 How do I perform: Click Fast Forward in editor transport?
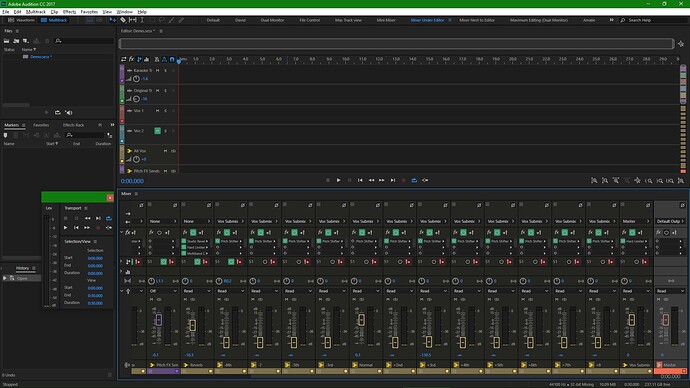382,180
